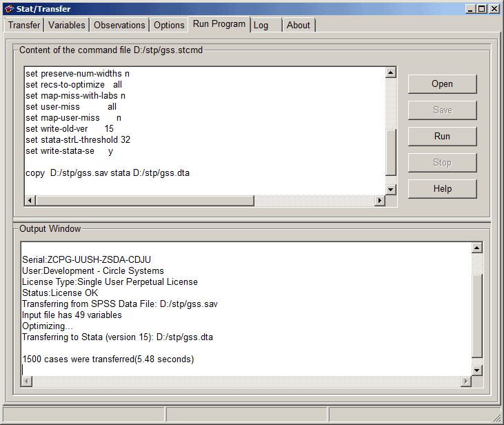Click the Stat/Transfer title bar app icon
Image resolution: width=504 pixels, height=425 pixels.
[9, 8]
